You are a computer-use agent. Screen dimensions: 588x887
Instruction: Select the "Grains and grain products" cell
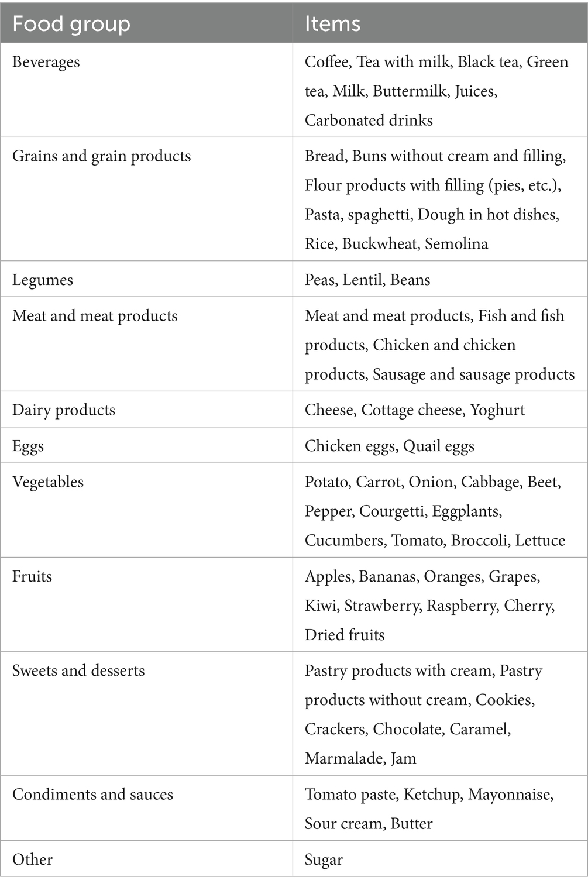tap(102, 156)
